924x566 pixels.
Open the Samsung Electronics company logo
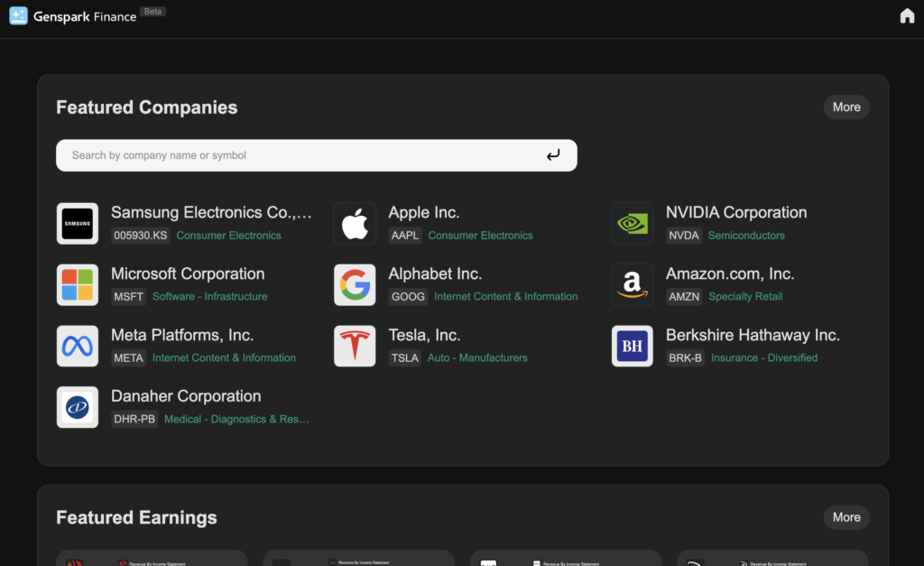click(78, 224)
